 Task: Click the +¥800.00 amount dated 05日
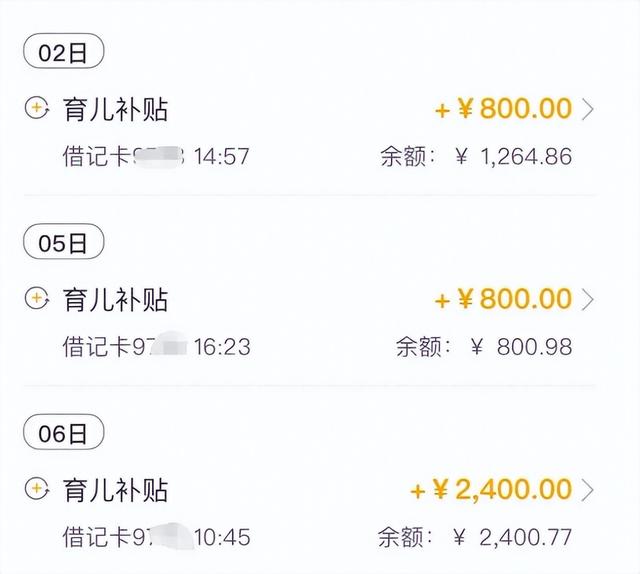[503, 299]
